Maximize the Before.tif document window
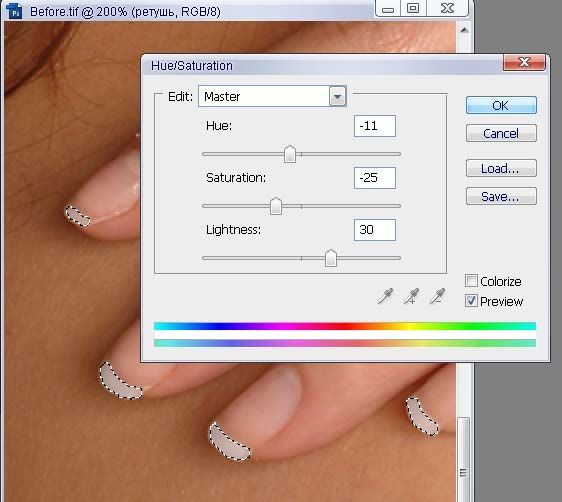This screenshot has height=502, width=562. [413, 8]
